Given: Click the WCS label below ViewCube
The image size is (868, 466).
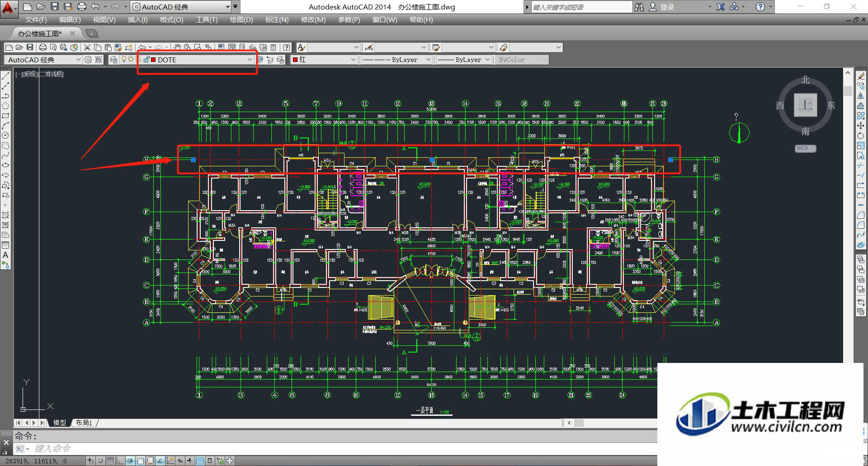Looking at the screenshot, I should 805,148.
